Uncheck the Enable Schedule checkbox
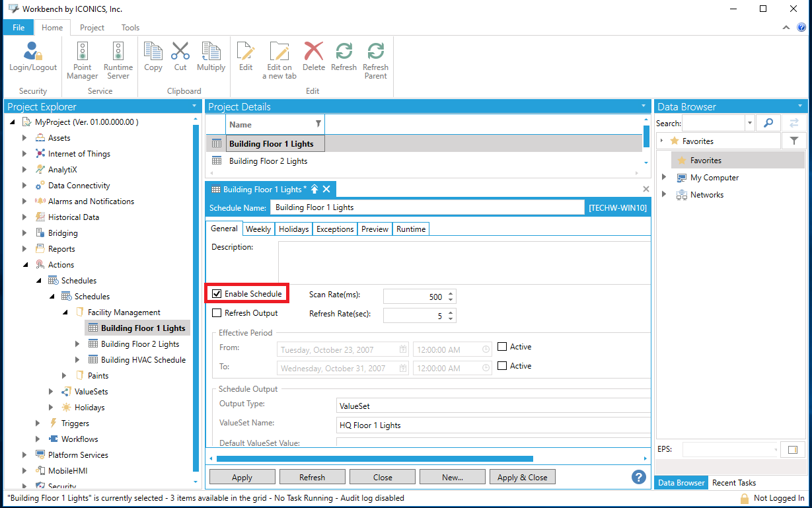812x508 pixels. point(217,294)
